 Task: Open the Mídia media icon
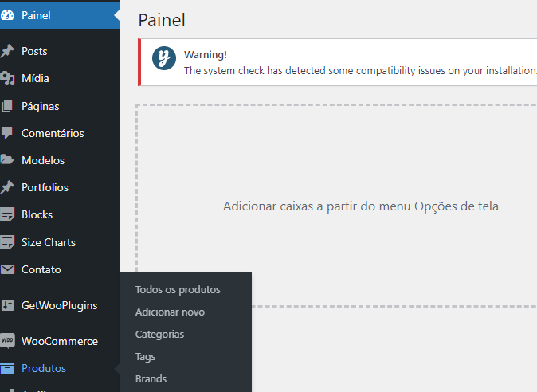pos(8,78)
